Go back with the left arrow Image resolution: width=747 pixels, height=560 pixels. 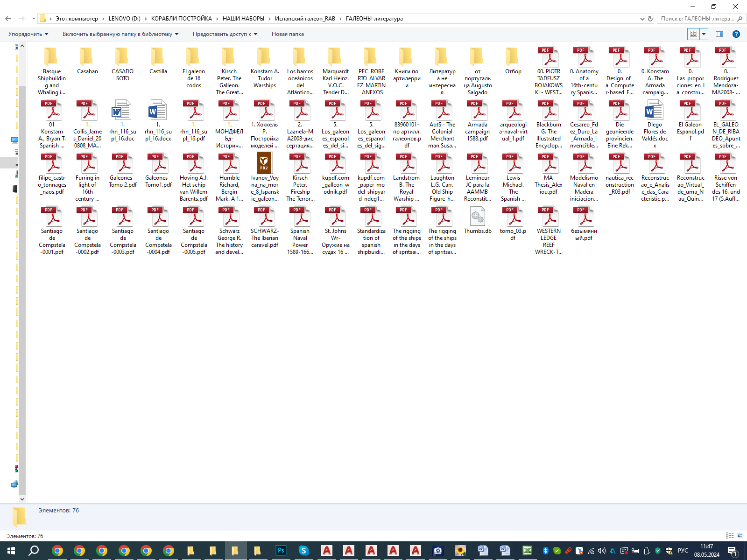pyautogui.click(x=8, y=19)
